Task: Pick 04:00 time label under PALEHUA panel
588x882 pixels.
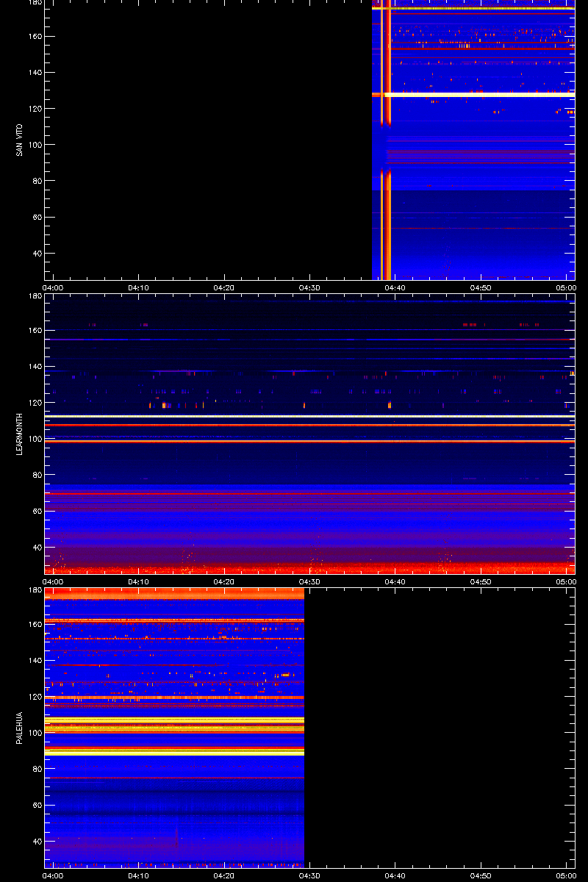Action: click(x=54, y=876)
